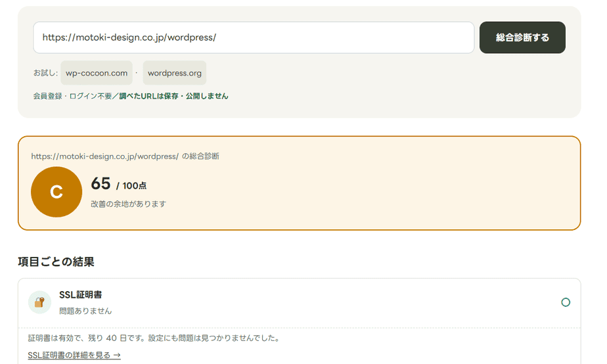607x364 pixels.
Task: Open the SSL証明書の詳細を見る link
Action: (x=74, y=355)
